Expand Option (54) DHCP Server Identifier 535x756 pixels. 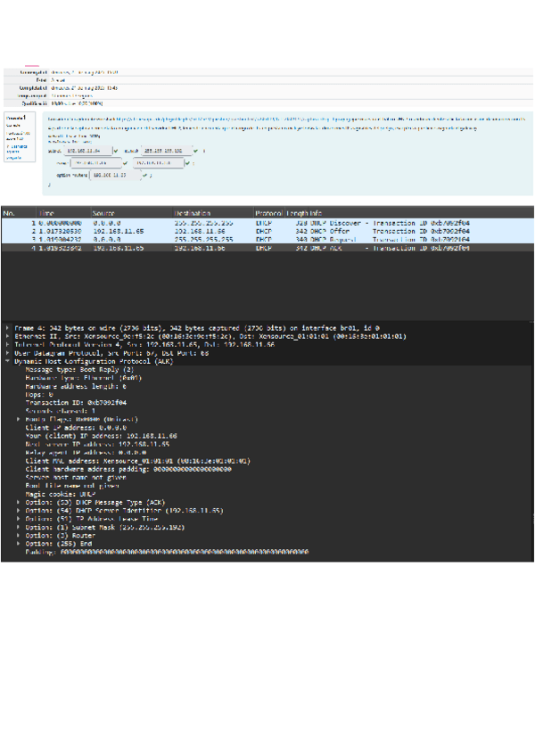19,510
